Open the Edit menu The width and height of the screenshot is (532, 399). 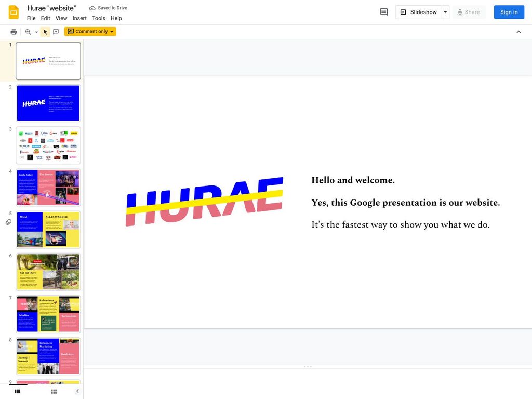tap(46, 18)
